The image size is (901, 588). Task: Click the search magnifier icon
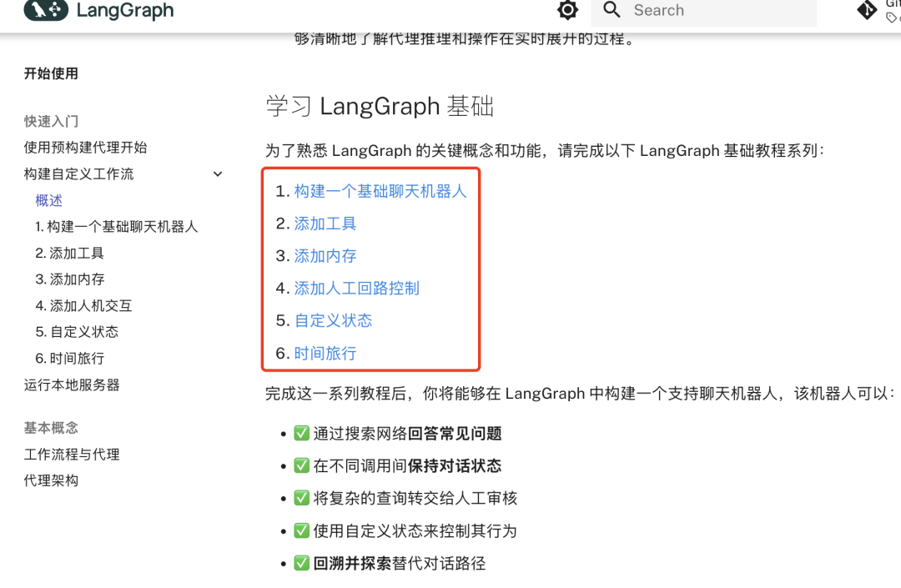pos(612,10)
